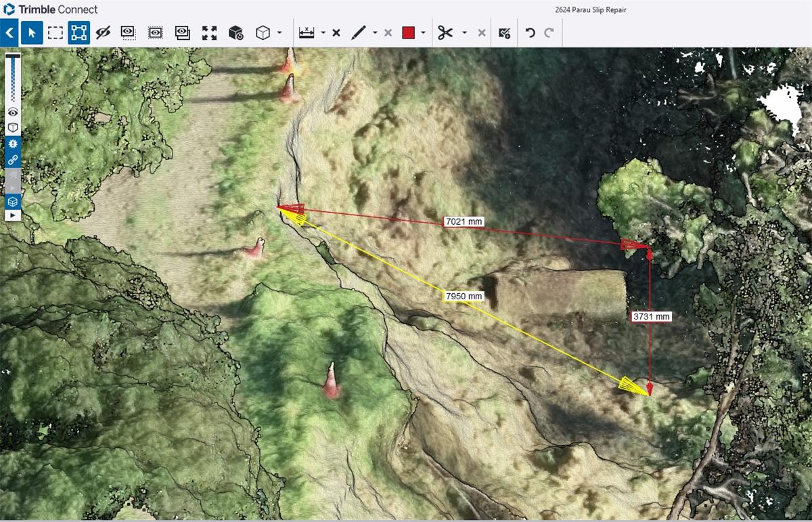Select the 7021 mm measurement label
The image size is (812, 522).
[x=464, y=222]
